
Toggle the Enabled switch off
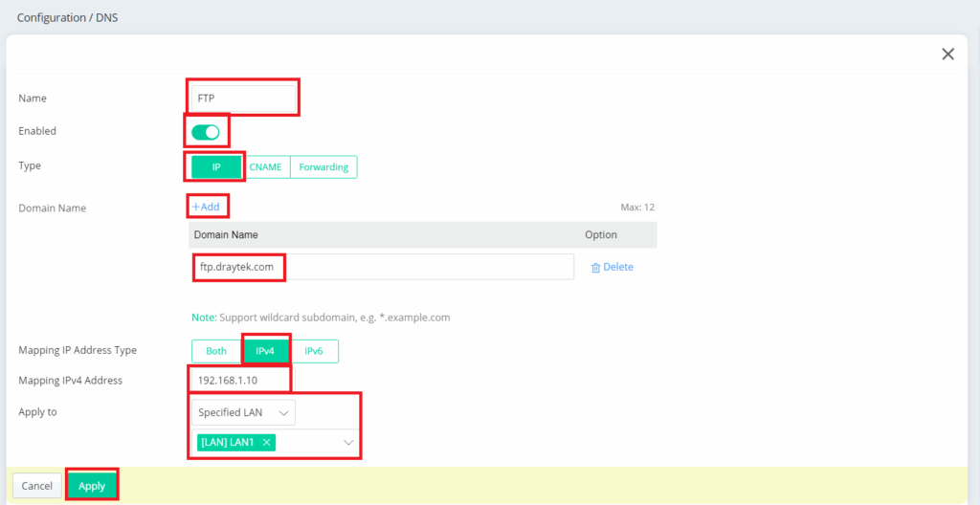(x=206, y=132)
